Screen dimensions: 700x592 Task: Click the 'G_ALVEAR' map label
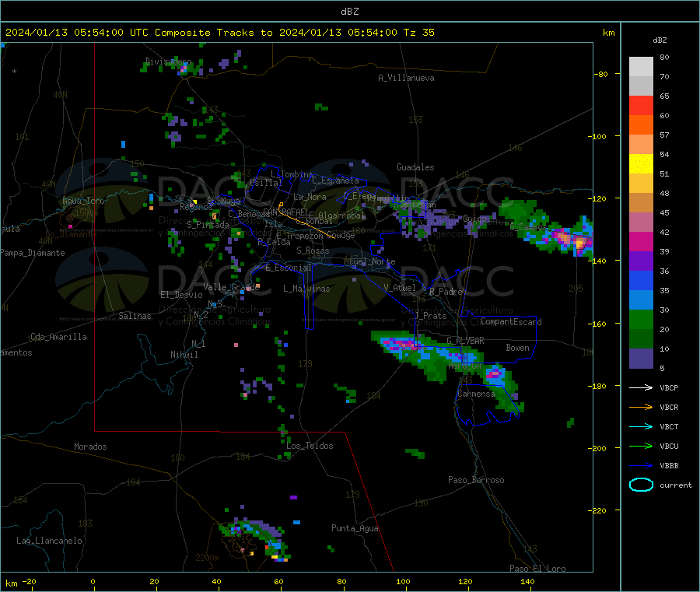pyautogui.click(x=465, y=341)
